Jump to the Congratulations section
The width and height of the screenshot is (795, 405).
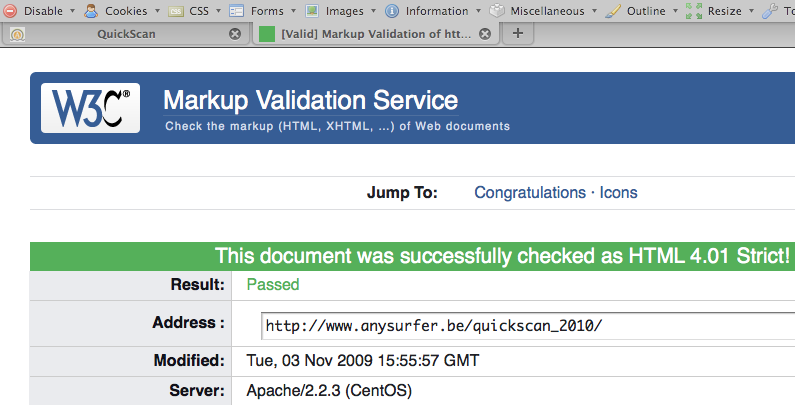point(530,193)
